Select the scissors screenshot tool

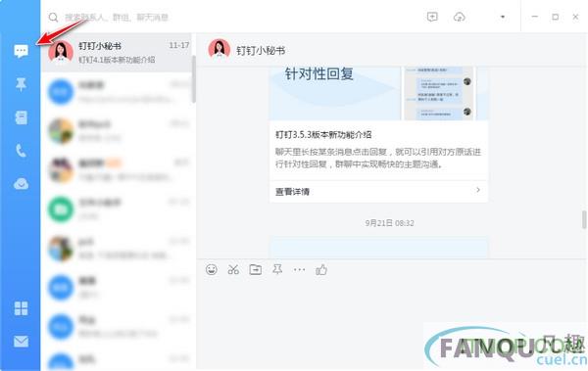click(233, 269)
